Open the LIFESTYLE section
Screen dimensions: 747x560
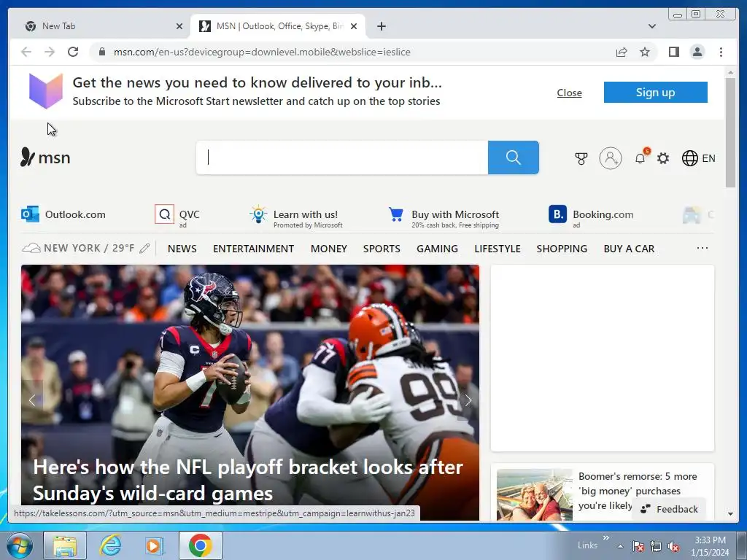tap(498, 249)
